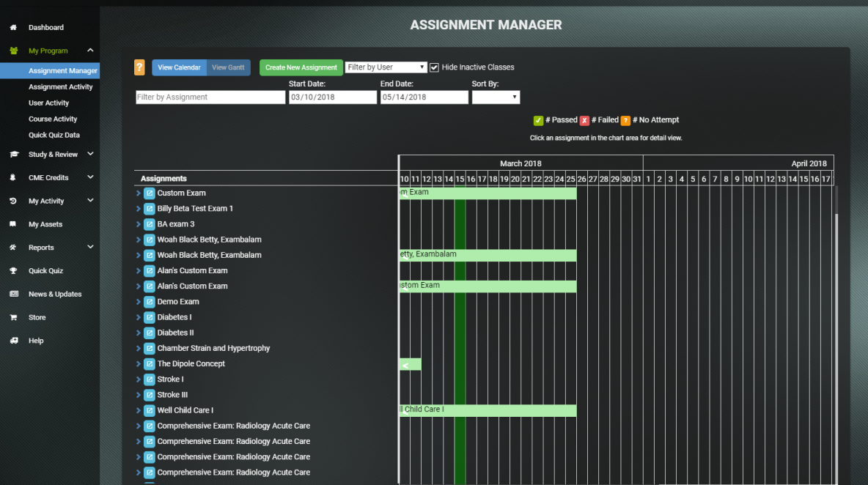
Task: Click the edit icon for Stroke I
Action: coord(149,380)
